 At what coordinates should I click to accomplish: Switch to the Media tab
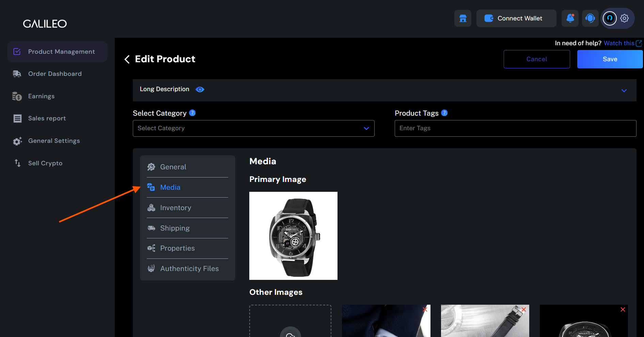pyautogui.click(x=187, y=187)
